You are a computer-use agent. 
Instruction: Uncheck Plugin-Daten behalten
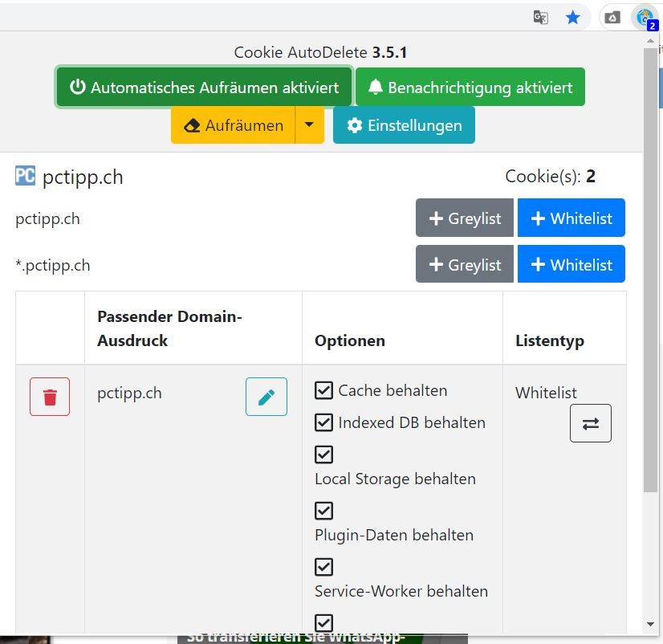coord(323,511)
